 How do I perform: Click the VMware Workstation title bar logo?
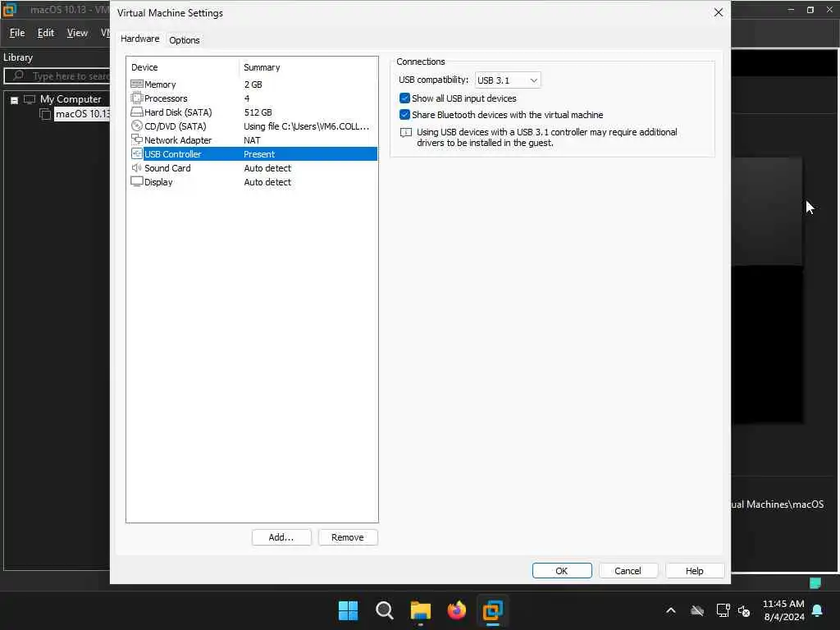point(10,10)
